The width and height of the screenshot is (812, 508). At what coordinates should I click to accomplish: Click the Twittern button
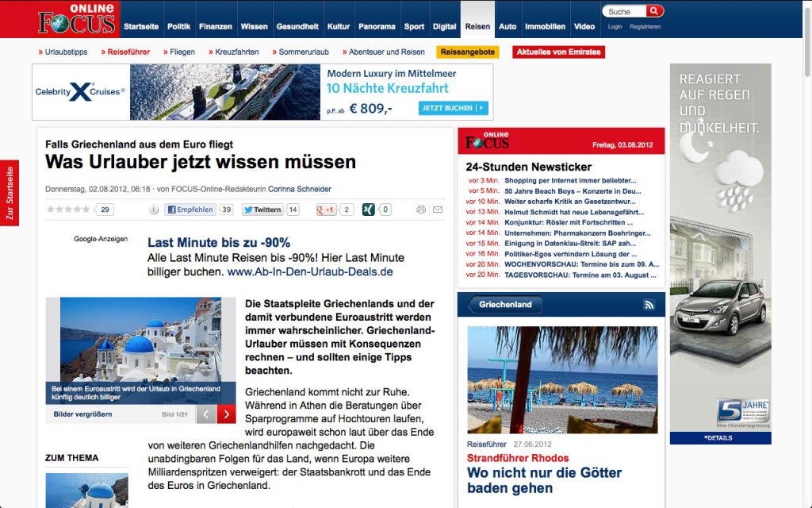(x=262, y=210)
